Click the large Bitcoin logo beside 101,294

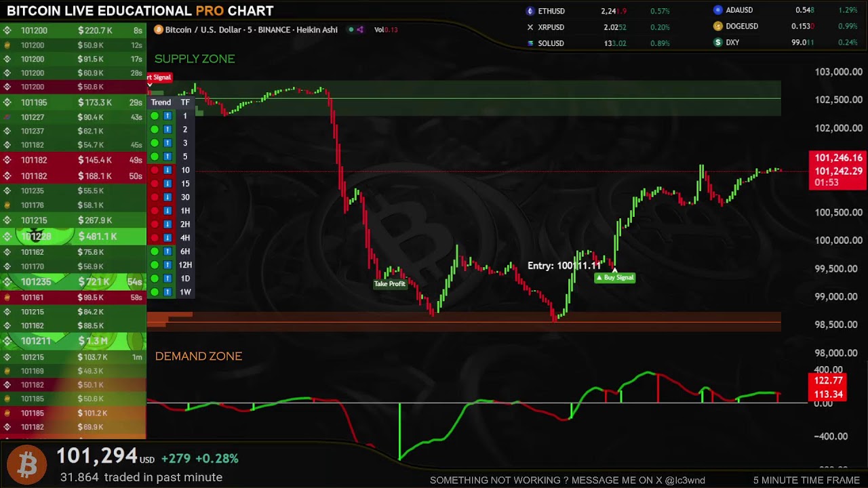click(27, 465)
